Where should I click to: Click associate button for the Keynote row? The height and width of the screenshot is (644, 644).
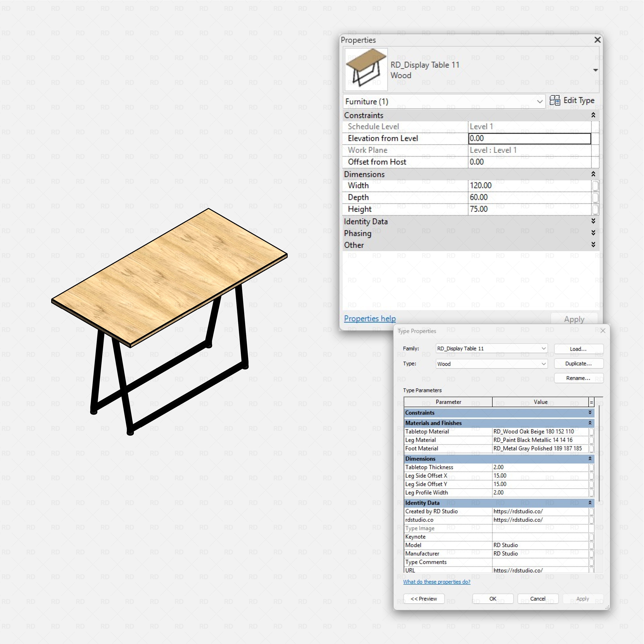pyautogui.click(x=591, y=537)
